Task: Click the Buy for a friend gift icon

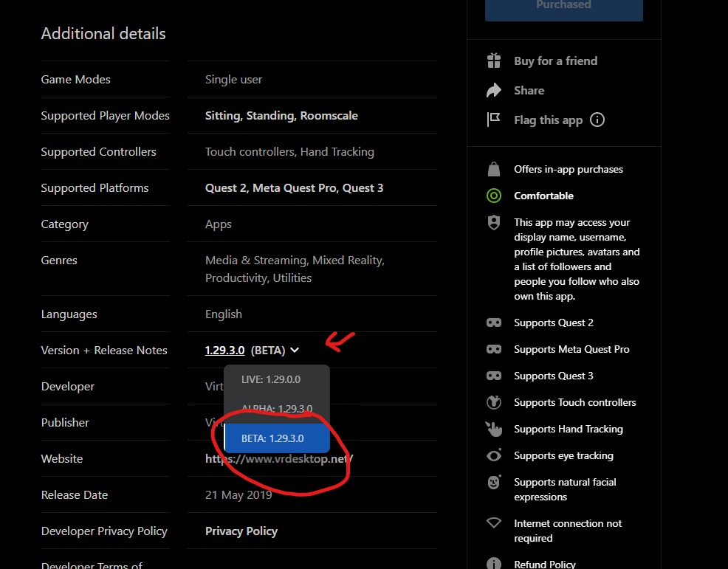Action: pos(494,61)
